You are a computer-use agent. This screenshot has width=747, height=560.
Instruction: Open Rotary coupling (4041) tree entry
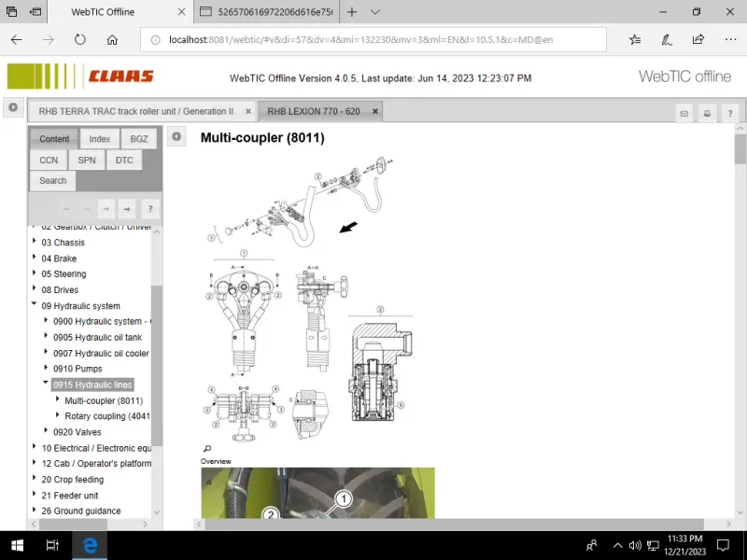(106, 416)
